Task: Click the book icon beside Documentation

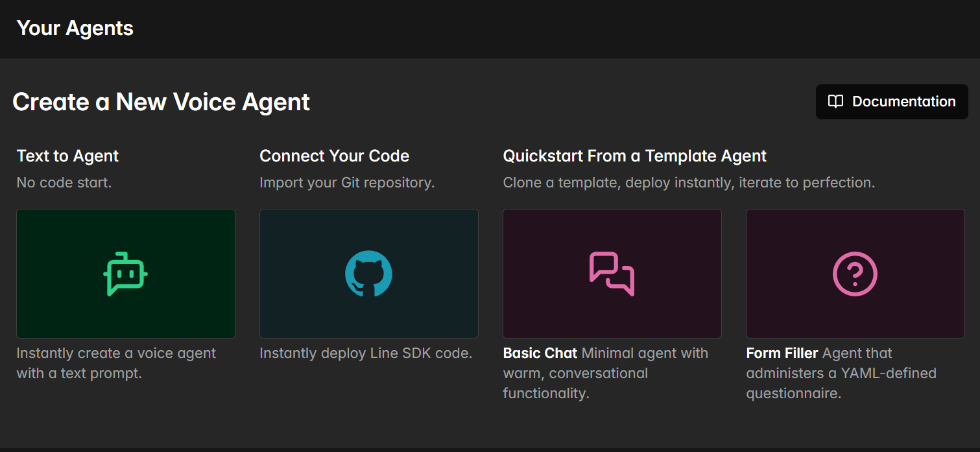Action: (x=836, y=102)
